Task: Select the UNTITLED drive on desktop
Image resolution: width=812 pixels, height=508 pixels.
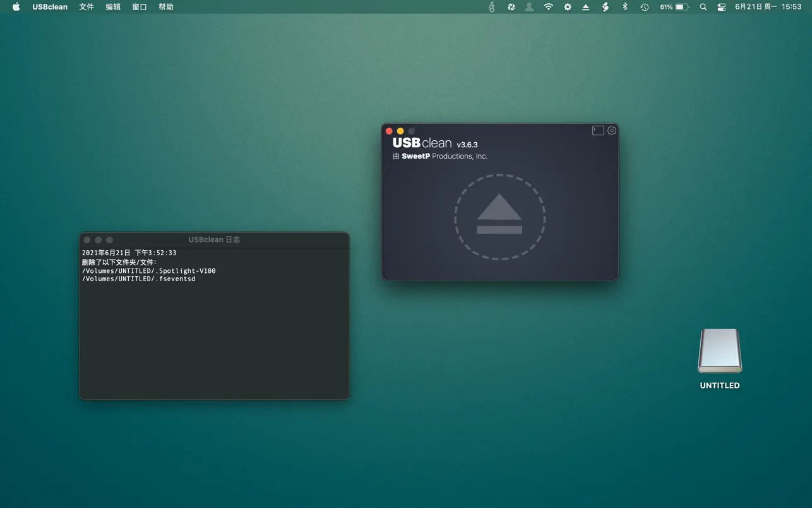Action: (720, 358)
